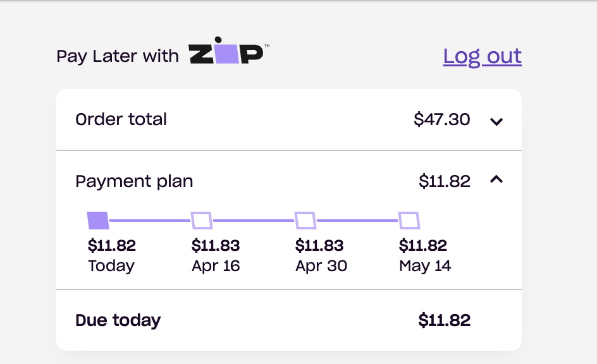Viewport: 597px width, 364px height.
Task: Click the May 14 installment marker
Action: click(x=409, y=221)
